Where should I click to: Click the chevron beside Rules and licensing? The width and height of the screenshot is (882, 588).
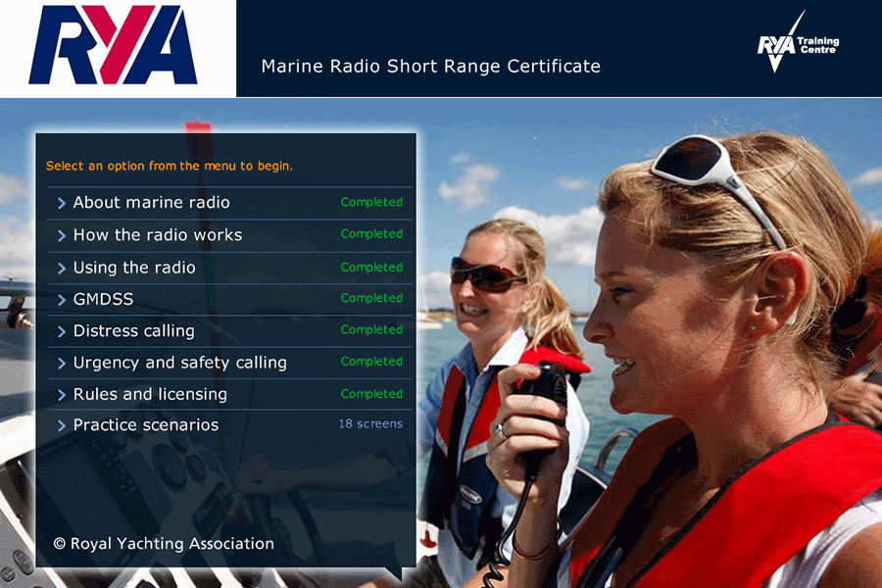coord(62,395)
